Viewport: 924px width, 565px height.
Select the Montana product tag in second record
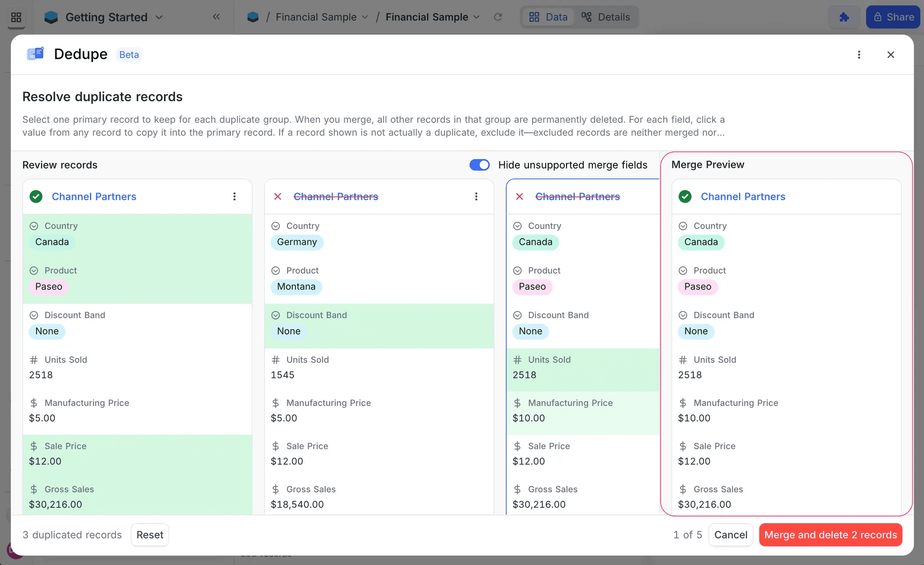coord(296,287)
